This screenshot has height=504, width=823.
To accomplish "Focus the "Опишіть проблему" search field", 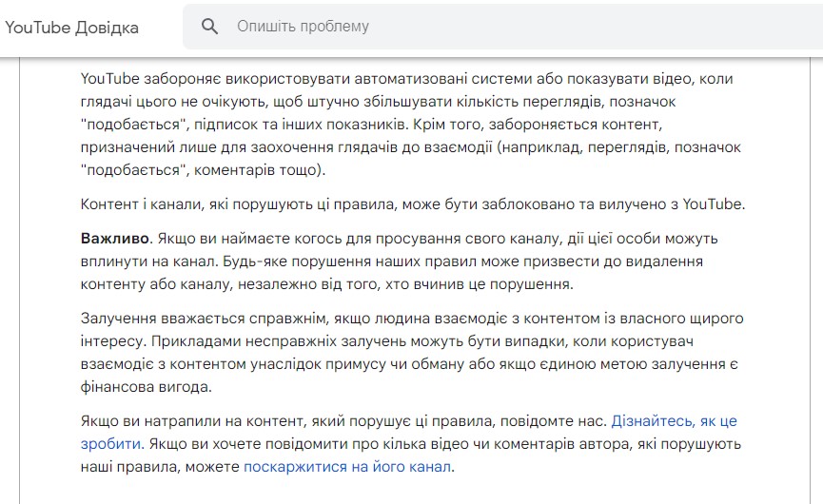I will (x=502, y=27).
